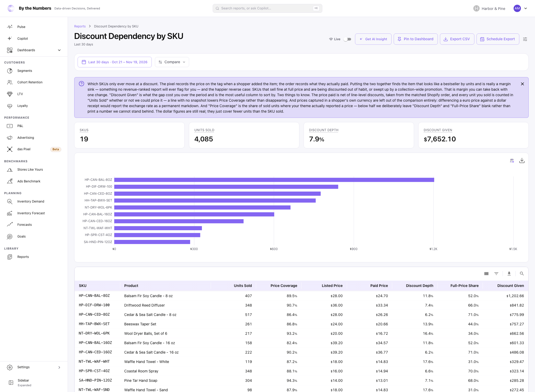Click the das Pixel icon
Screen dimensions: 535x392
(10, 149)
